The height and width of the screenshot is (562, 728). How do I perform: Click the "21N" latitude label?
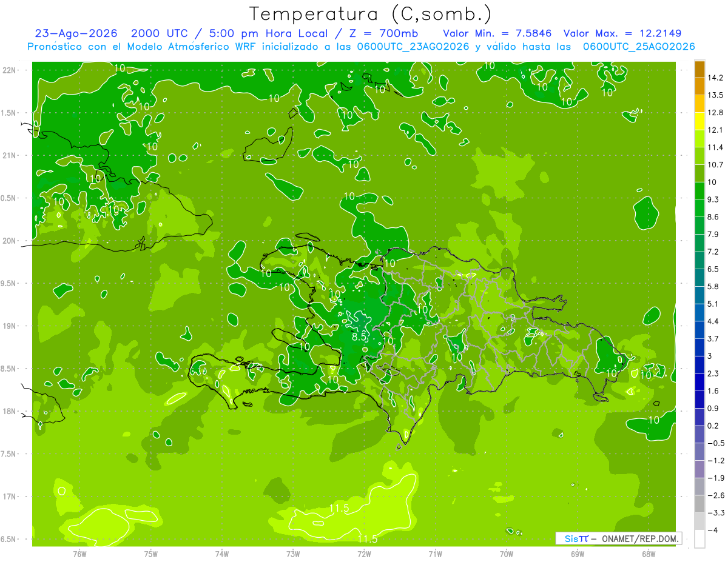pyautogui.click(x=10, y=156)
